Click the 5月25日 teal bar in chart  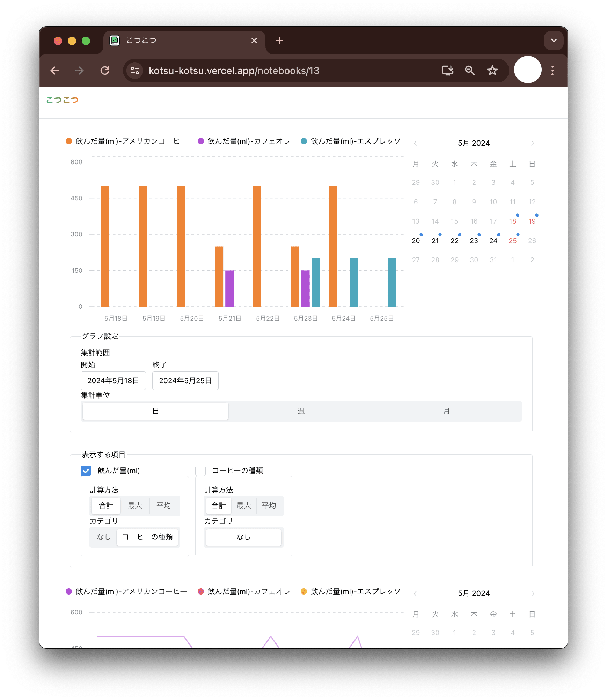392,283
